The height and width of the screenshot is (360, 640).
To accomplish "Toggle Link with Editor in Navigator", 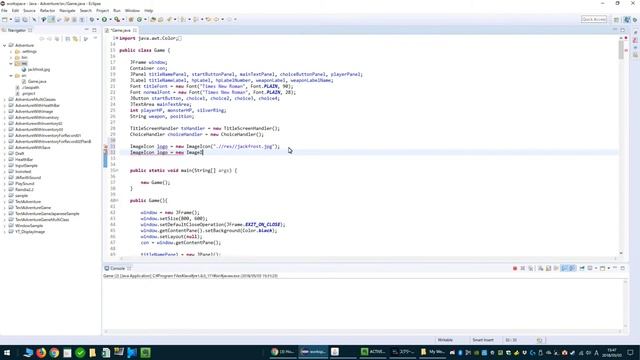I will (x=76, y=39).
